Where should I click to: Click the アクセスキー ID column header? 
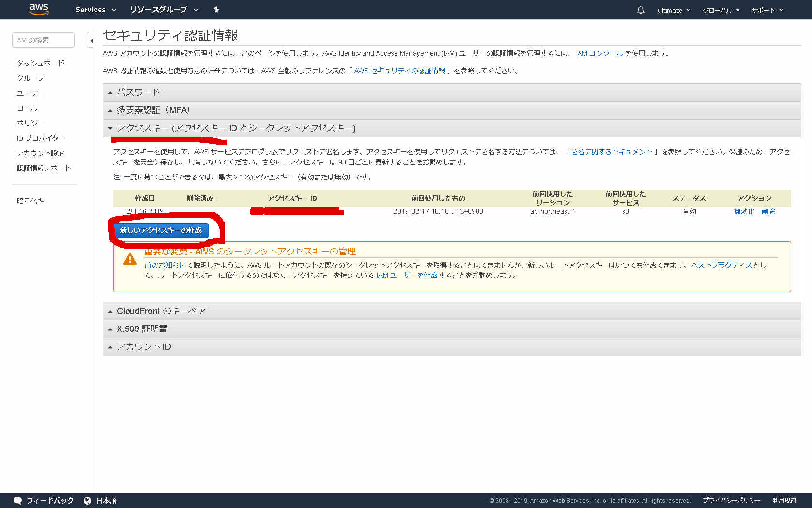point(292,198)
